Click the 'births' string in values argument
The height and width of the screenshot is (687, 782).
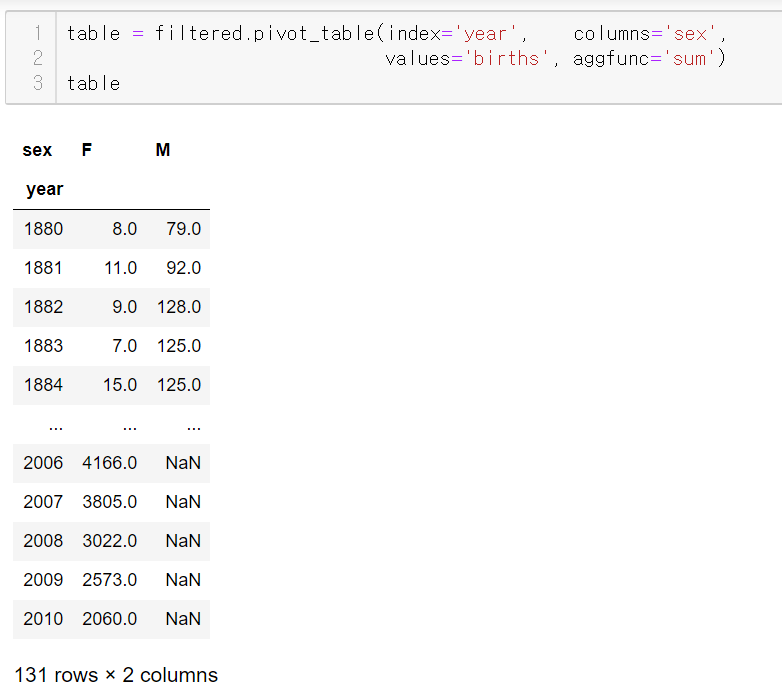click(506, 59)
